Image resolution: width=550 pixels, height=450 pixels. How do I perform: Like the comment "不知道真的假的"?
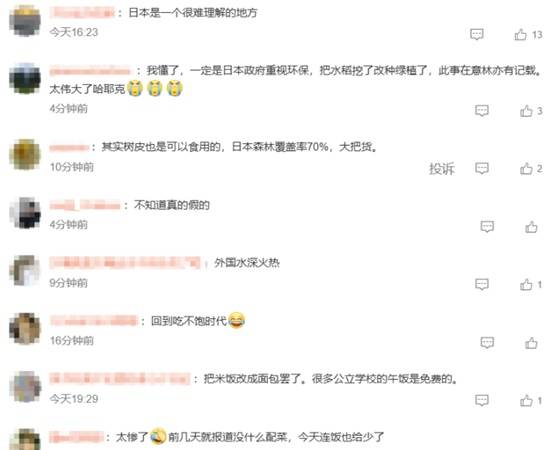531,227
